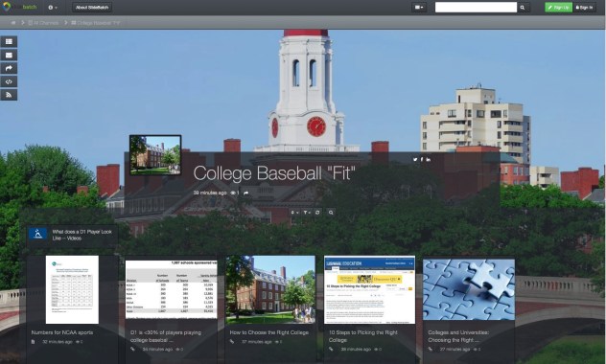The width and height of the screenshot is (606, 364).
Task: Share the channel on LinkedIn
Action: click(429, 159)
